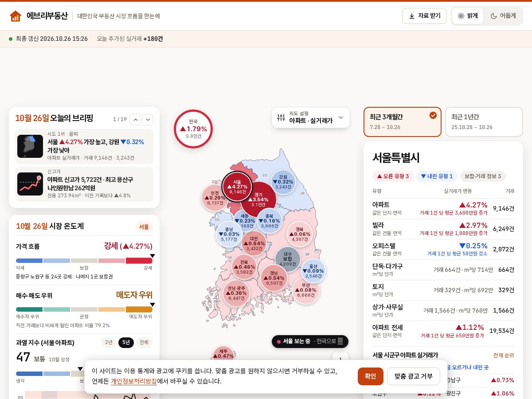Select 전북 bubble on the map

244,267
